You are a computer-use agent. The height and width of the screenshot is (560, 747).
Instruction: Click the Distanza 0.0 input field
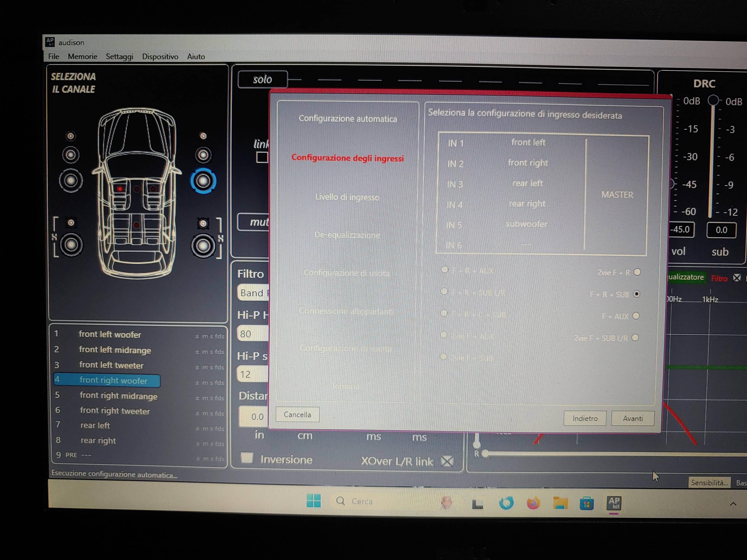(x=254, y=416)
